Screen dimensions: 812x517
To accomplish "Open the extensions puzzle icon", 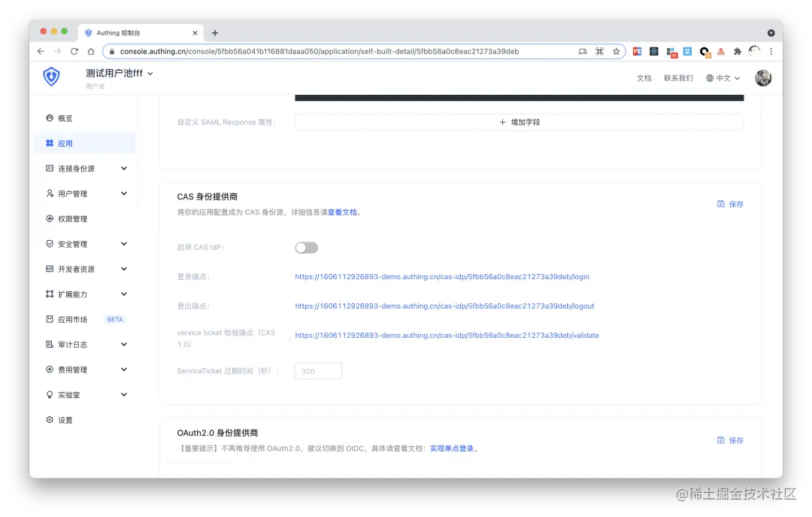I will coord(738,51).
